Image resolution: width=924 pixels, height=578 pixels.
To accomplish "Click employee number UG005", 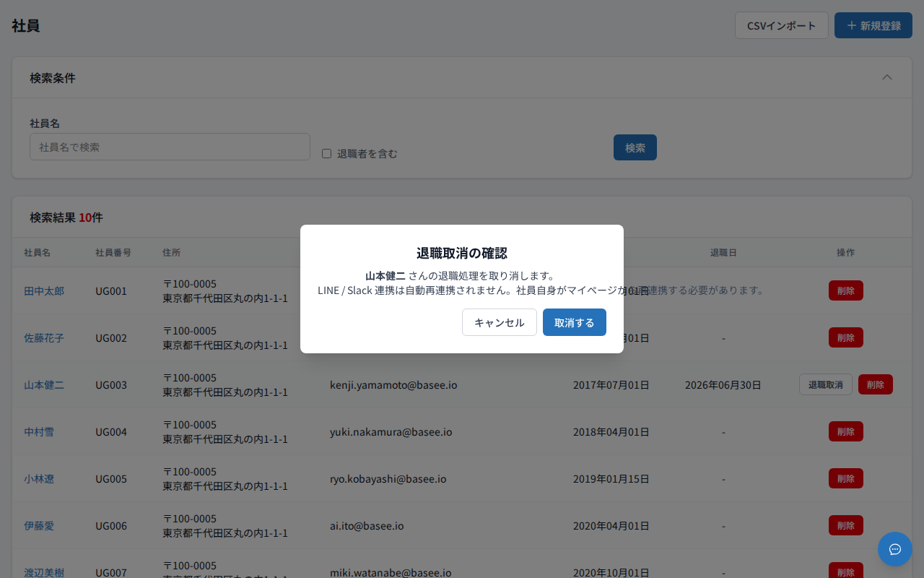I will (111, 479).
